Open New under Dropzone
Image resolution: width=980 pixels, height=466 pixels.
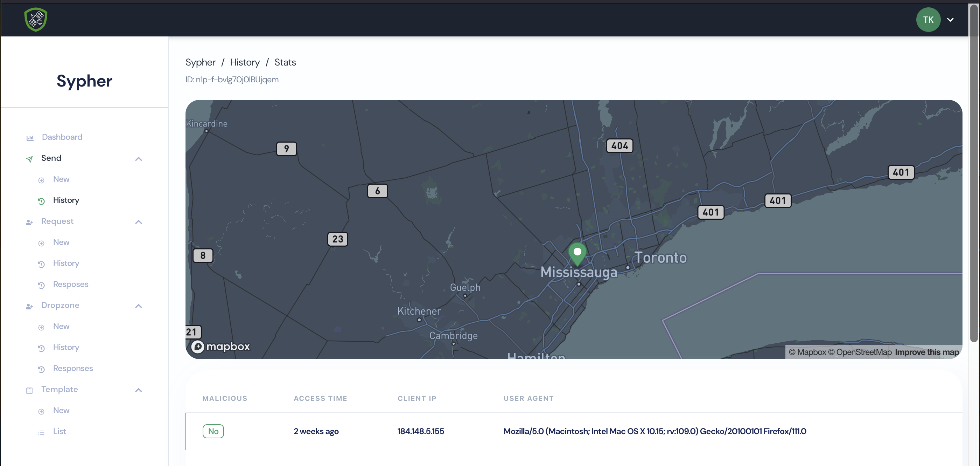click(x=61, y=326)
